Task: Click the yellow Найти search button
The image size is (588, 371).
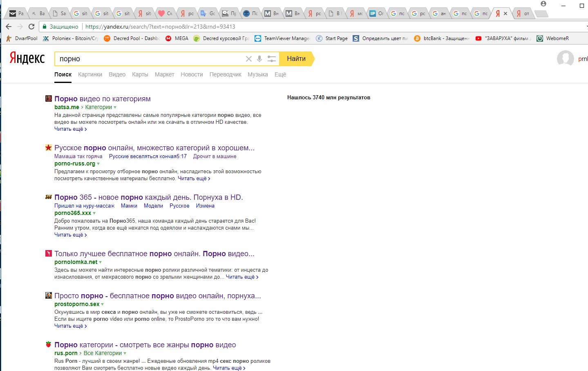Action: pos(297,59)
